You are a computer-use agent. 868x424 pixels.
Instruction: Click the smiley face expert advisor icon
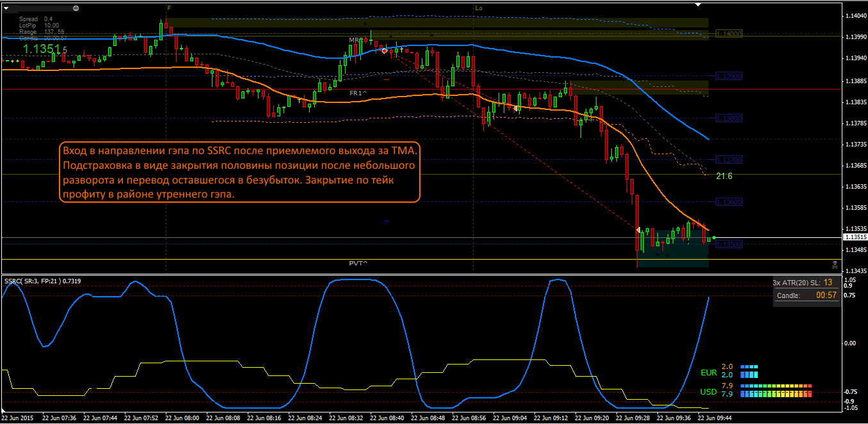(77, 8)
